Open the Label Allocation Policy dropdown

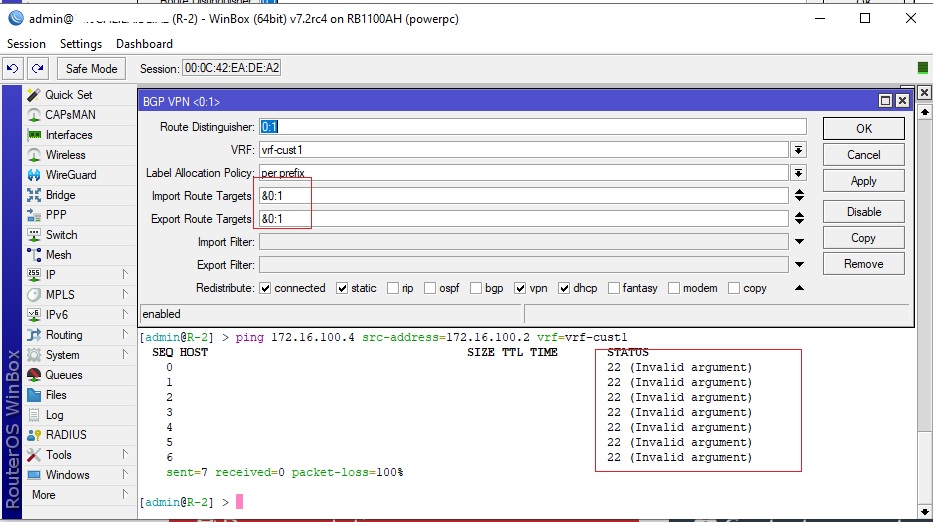pos(799,173)
